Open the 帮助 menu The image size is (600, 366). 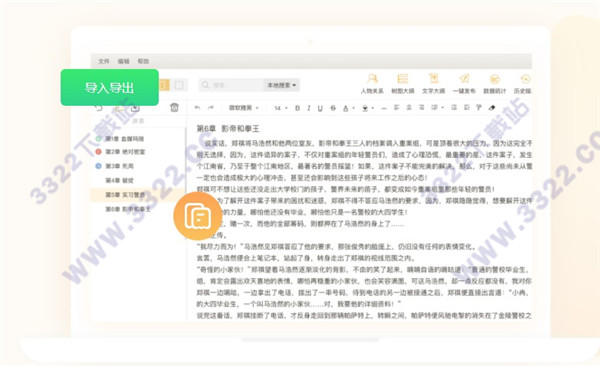[x=143, y=61]
